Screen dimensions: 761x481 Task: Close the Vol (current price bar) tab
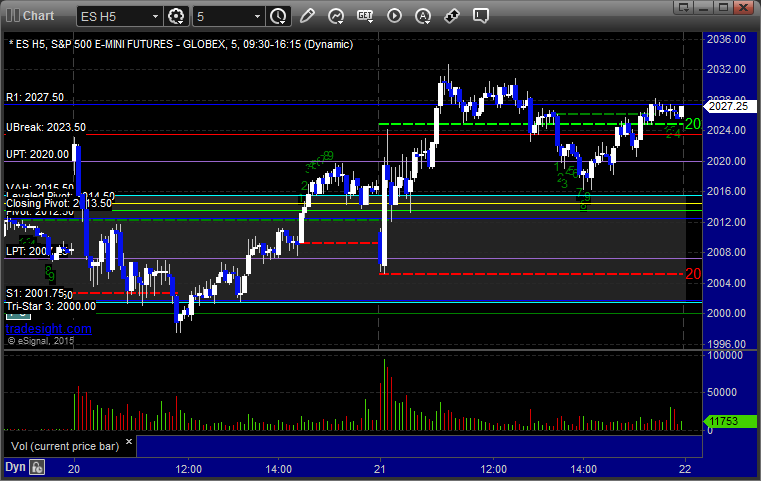click(129, 442)
